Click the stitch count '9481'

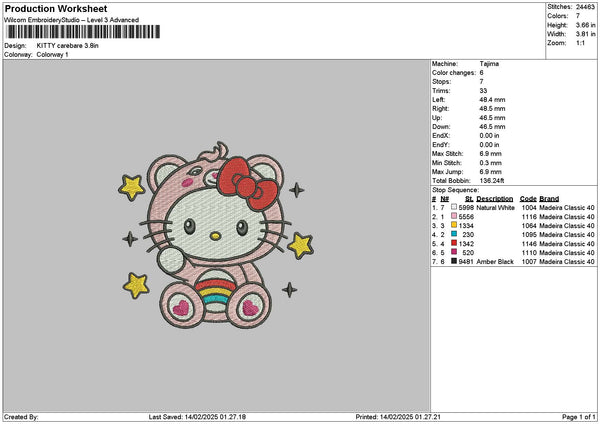pyautogui.click(x=466, y=262)
